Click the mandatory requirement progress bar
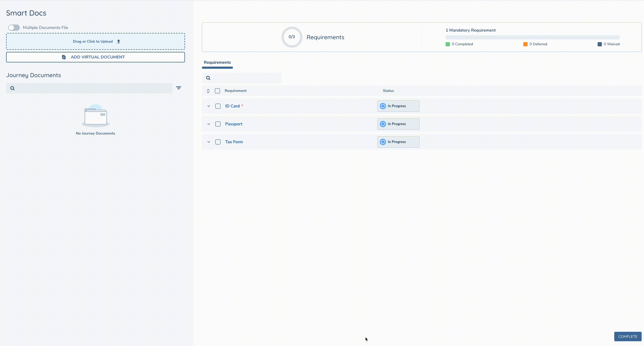 coord(533,37)
